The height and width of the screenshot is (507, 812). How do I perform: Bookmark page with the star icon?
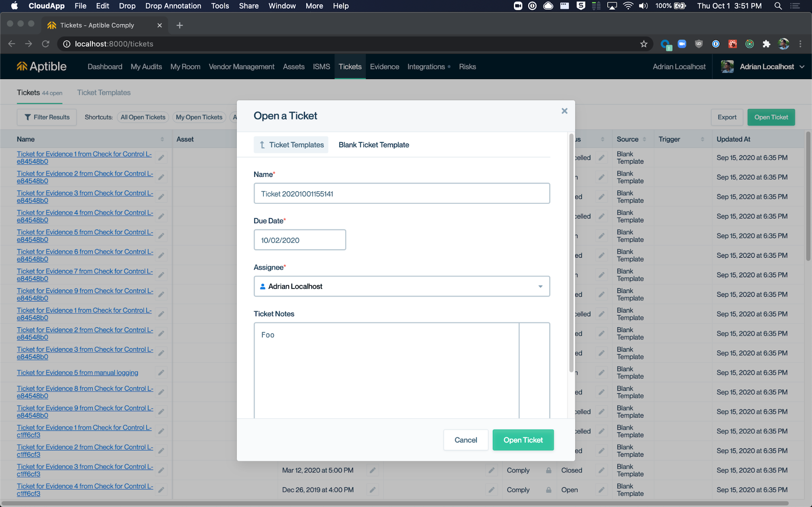coord(643,44)
